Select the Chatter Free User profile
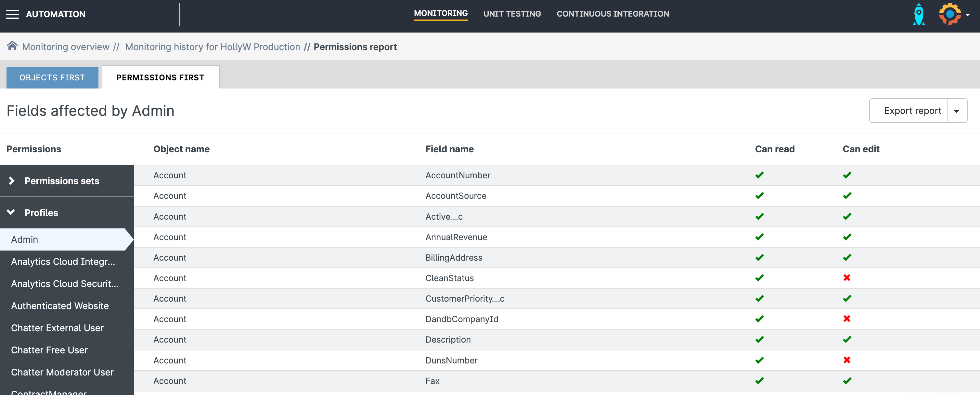The image size is (980, 395). click(x=49, y=350)
